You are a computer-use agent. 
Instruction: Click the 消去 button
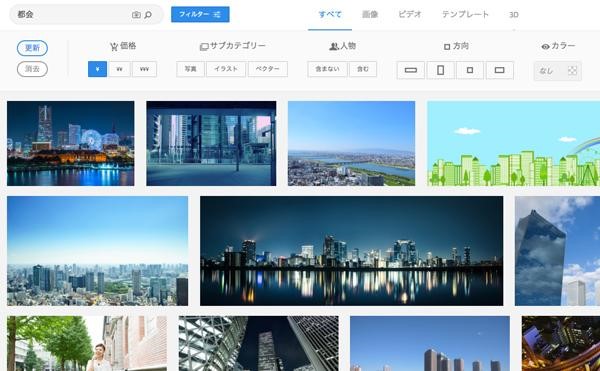32,69
